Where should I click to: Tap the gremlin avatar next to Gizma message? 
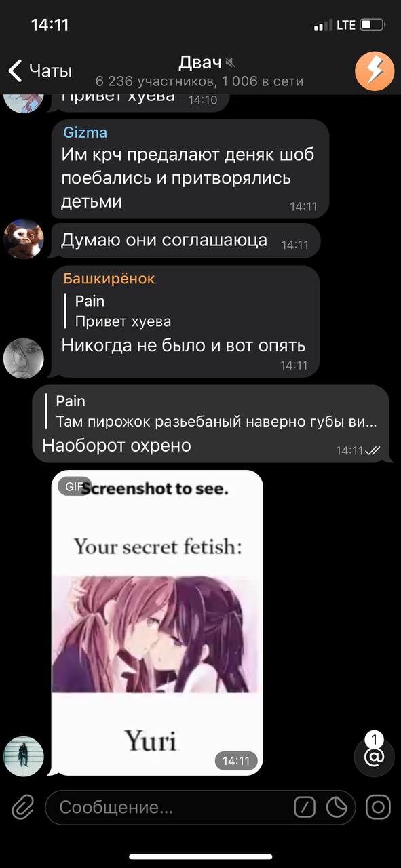point(24,239)
